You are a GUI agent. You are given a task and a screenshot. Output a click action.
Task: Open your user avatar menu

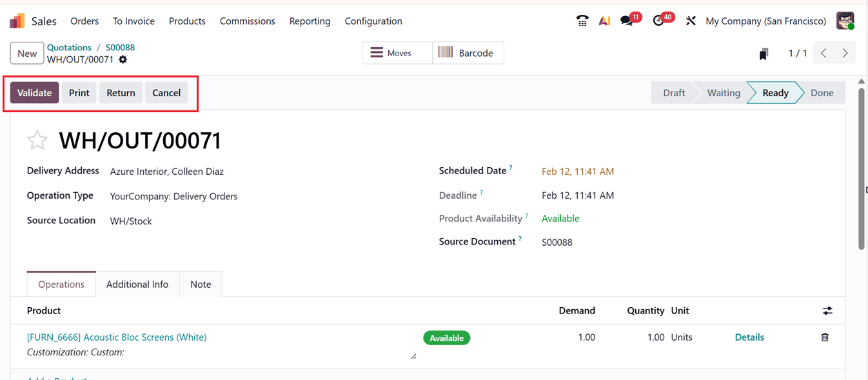point(845,20)
